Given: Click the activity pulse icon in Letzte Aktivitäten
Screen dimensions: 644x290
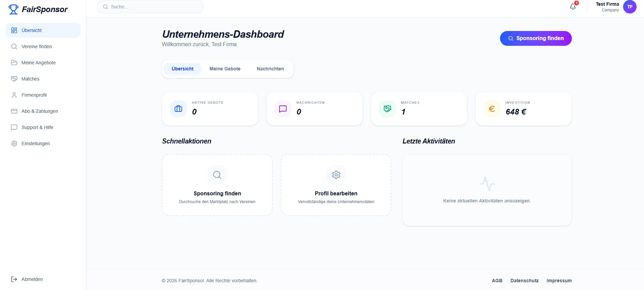Looking at the screenshot, I should pos(487,184).
